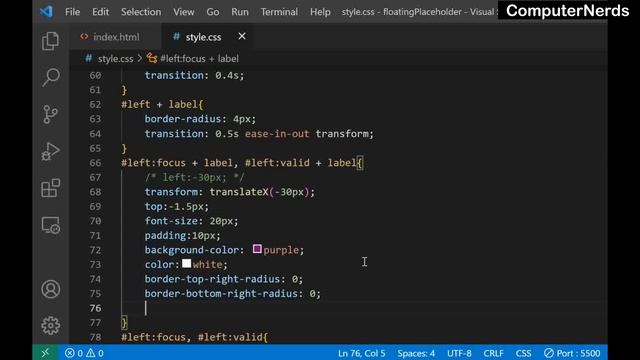Click '#left + label{' selector on line 62
640x360 pixels.
pyautogui.click(x=162, y=104)
